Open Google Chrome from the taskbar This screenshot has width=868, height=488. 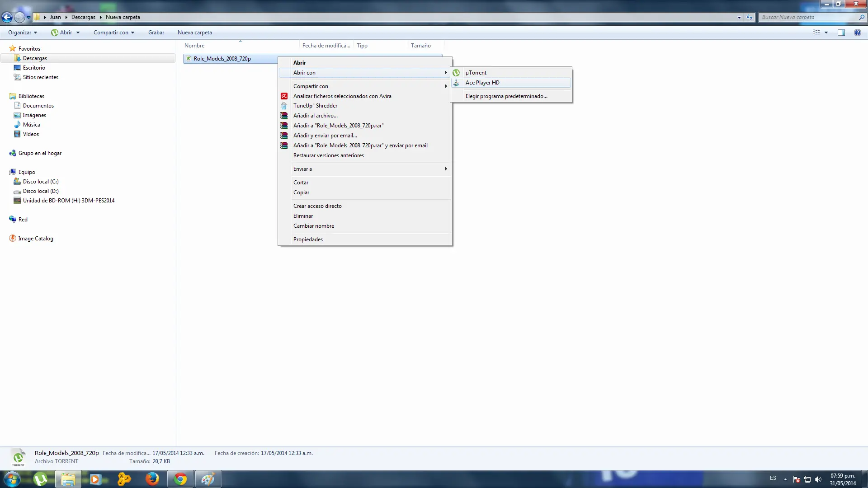pos(180,479)
